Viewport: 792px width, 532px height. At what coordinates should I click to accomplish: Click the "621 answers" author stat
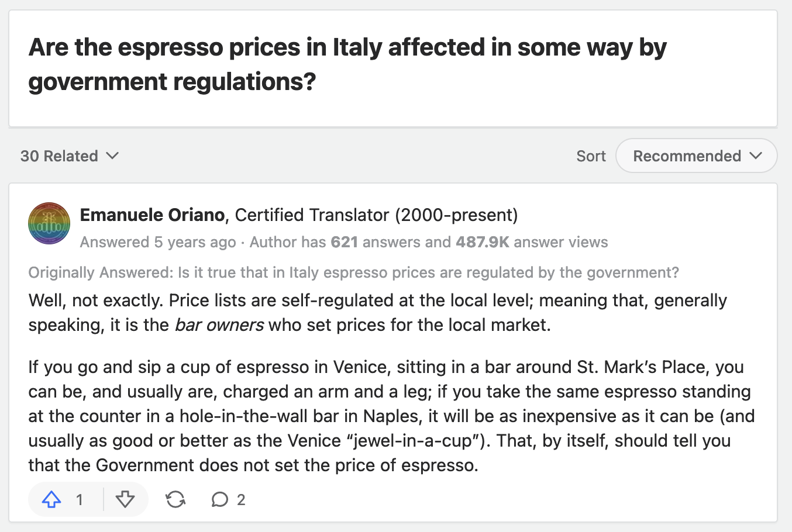click(374, 242)
